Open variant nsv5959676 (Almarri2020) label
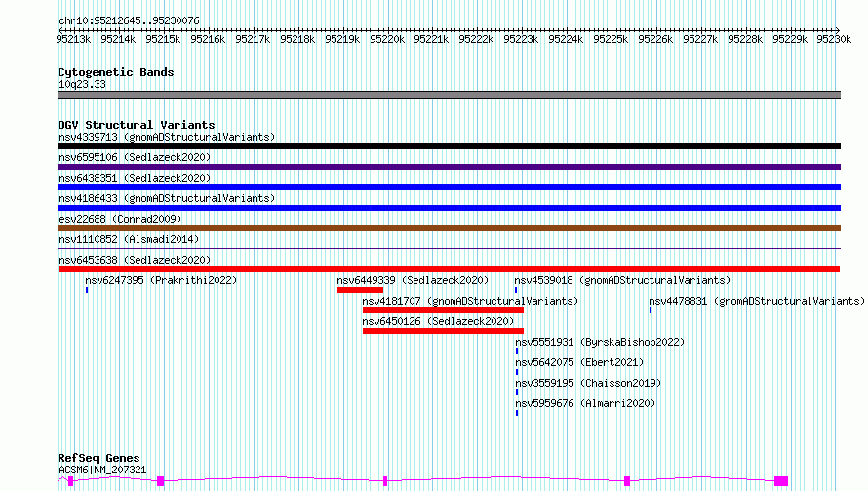The height and width of the screenshot is (491, 868). coord(585,403)
